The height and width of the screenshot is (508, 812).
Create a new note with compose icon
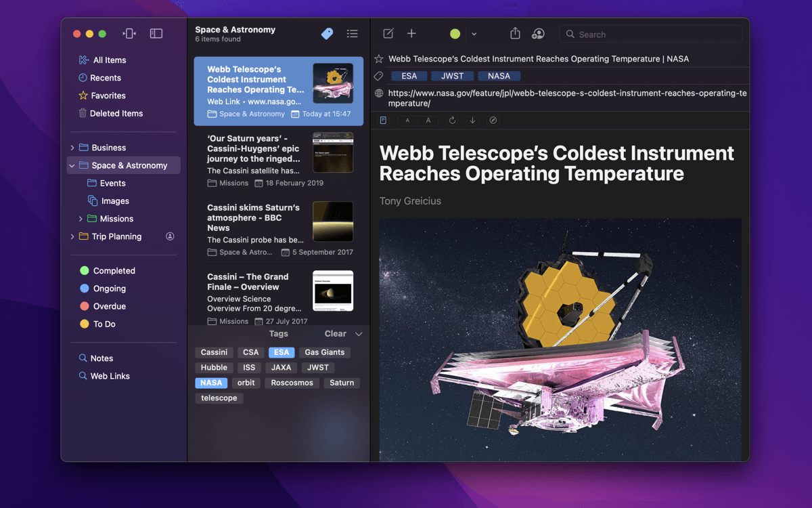(388, 34)
